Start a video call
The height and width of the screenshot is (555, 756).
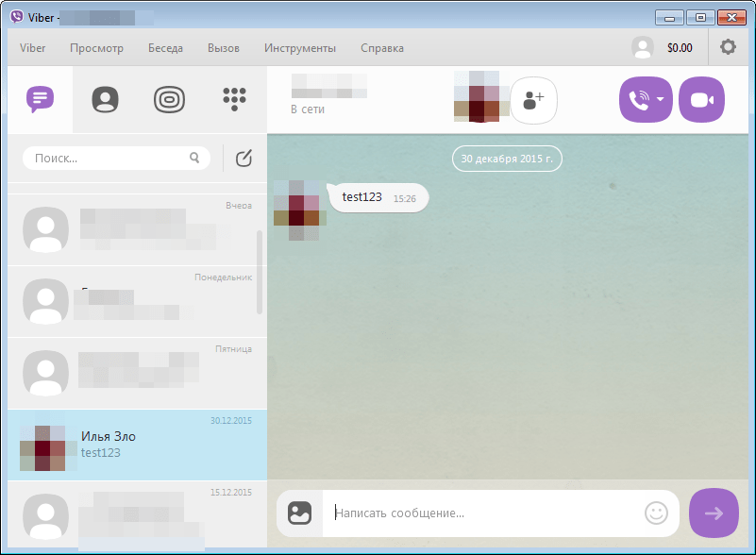point(701,100)
